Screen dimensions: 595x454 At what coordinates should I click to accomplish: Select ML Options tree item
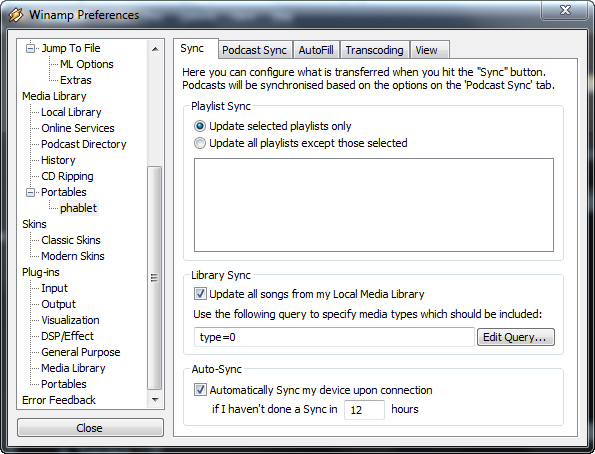point(87,64)
